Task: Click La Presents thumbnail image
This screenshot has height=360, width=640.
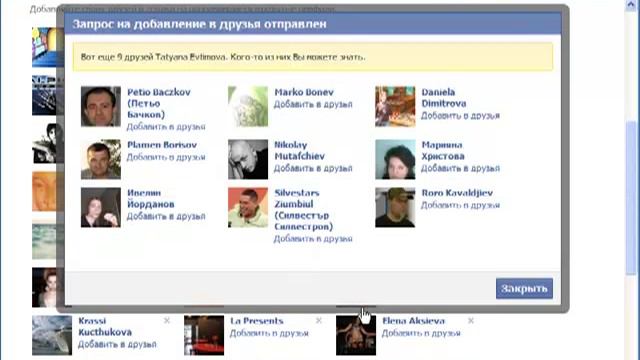Action: coord(204,335)
